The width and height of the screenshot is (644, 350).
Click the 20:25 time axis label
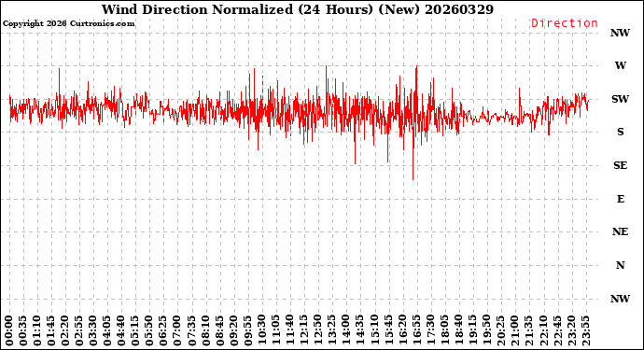(x=501, y=330)
